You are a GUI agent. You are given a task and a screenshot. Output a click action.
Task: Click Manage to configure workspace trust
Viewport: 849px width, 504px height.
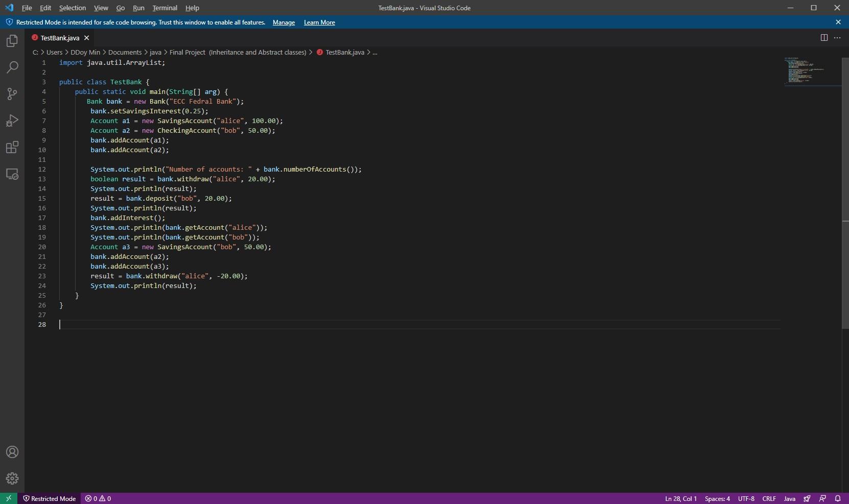pyautogui.click(x=284, y=22)
